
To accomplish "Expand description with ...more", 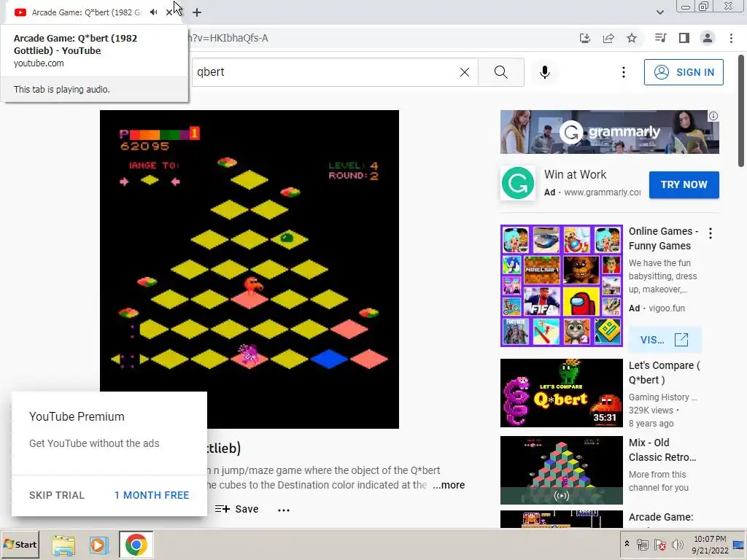I will pyautogui.click(x=449, y=485).
